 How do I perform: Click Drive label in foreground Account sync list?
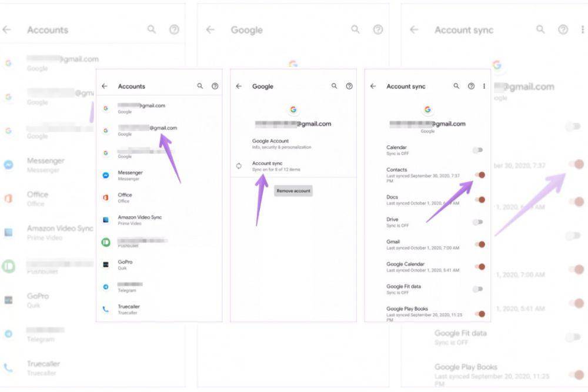(x=392, y=219)
